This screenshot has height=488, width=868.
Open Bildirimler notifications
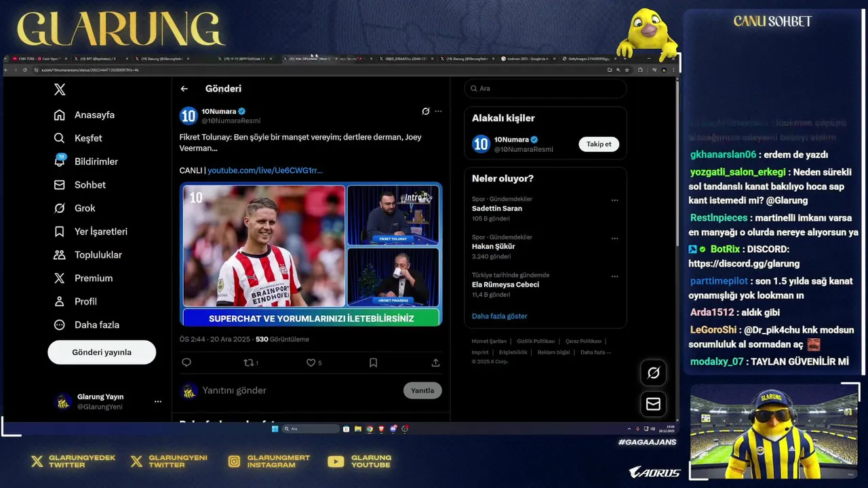(x=86, y=161)
